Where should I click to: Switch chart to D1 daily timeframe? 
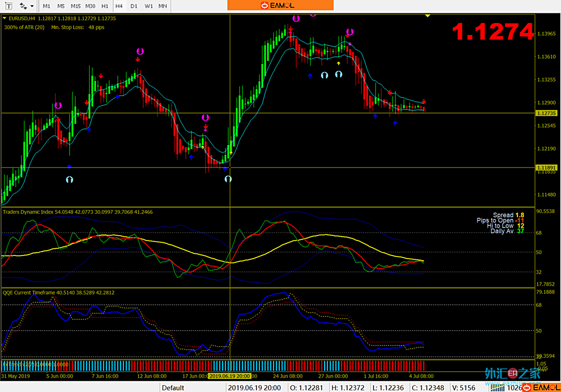click(x=134, y=6)
